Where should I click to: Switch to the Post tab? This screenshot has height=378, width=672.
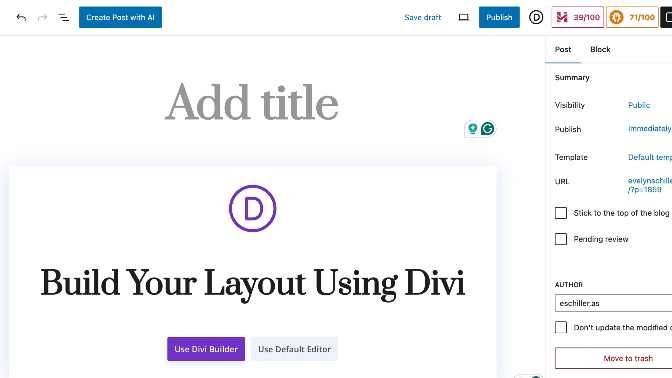563,49
